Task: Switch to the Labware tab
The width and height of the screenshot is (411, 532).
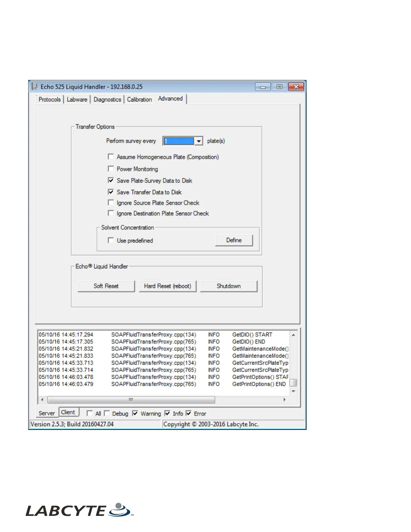Action: 77,99
